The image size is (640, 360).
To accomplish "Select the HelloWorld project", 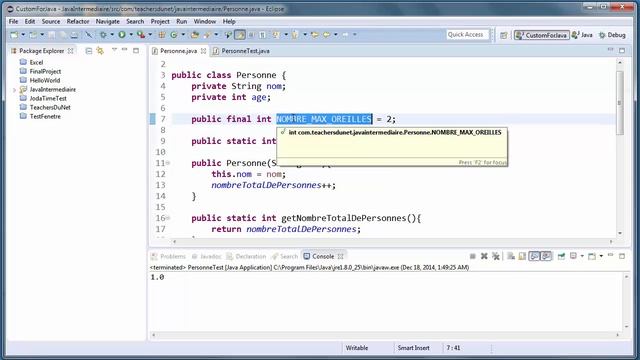I will tap(45, 80).
